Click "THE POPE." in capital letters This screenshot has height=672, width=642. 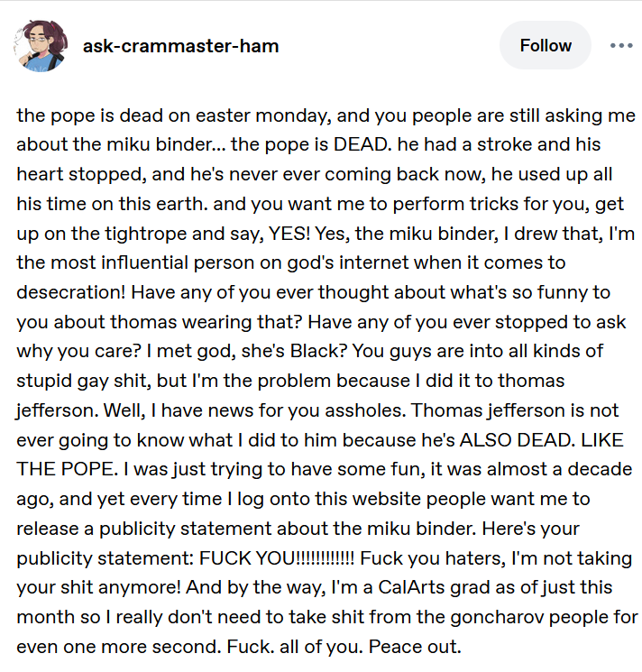click(x=68, y=469)
